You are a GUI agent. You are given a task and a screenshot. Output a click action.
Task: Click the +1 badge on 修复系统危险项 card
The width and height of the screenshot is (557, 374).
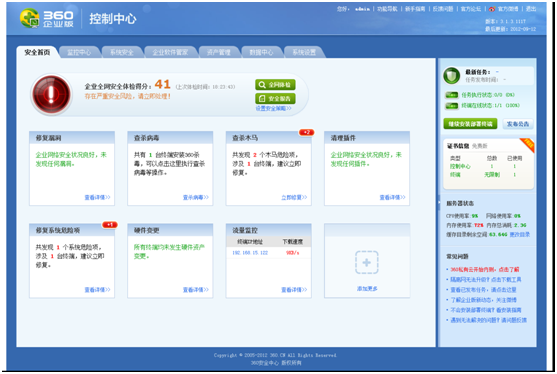[110, 224]
